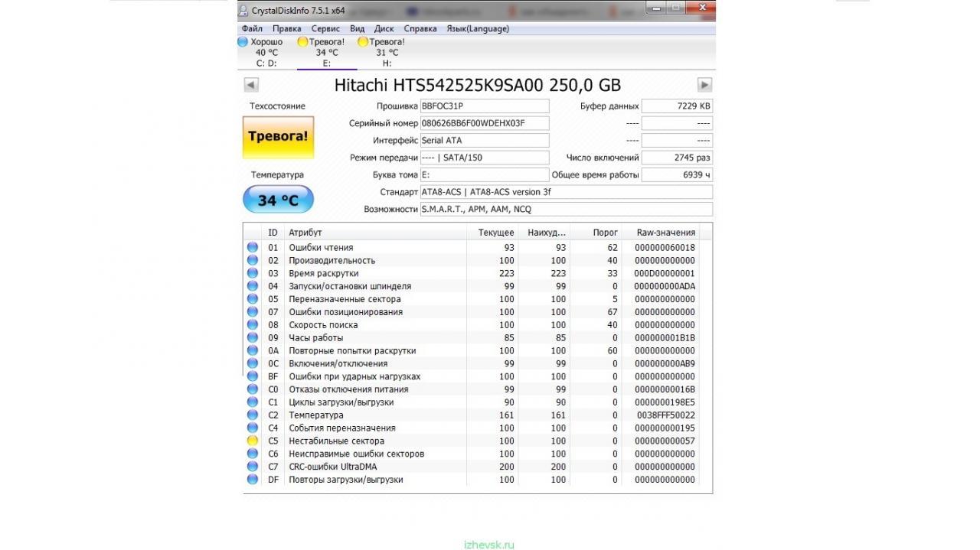Go to previous disk with left arrow
The width and height of the screenshot is (980, 550).
[251, 85]
